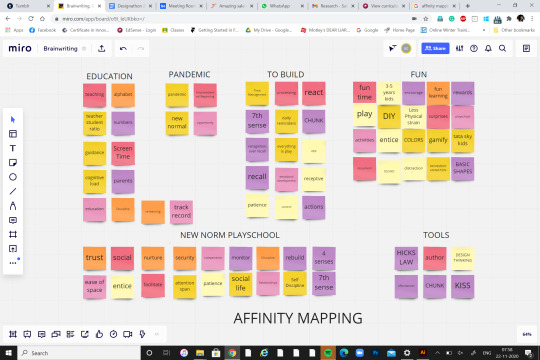The width and height of the screenshot is (540, 360).
Task: Select the Text tool in left toolbar
Action: [x=13, y=148]
